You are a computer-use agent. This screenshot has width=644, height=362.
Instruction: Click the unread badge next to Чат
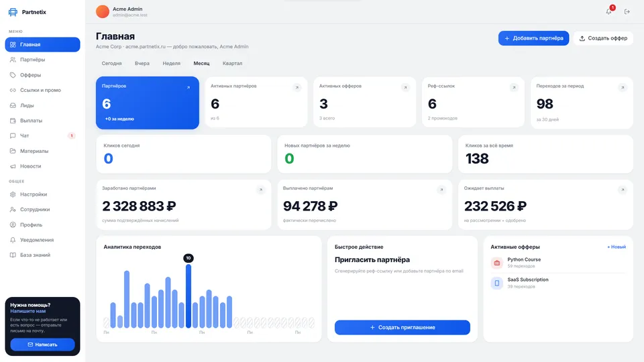click(x=72, y=135)
